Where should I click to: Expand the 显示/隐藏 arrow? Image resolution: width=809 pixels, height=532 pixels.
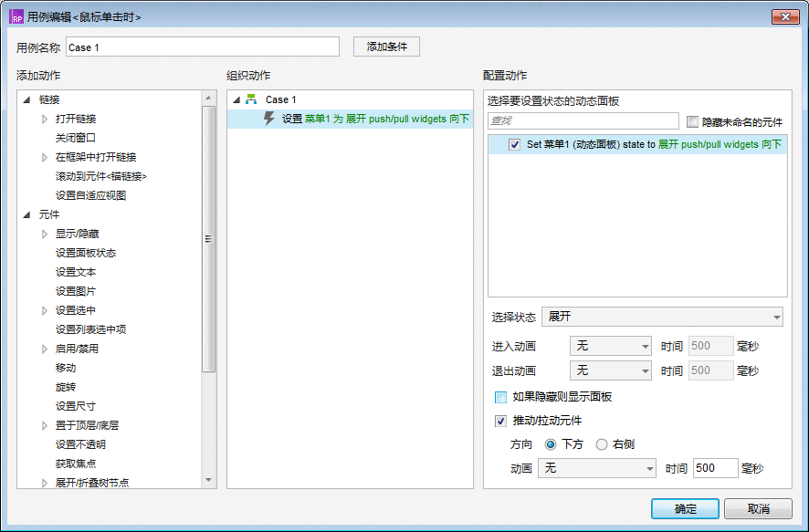(x=45, y=234)
